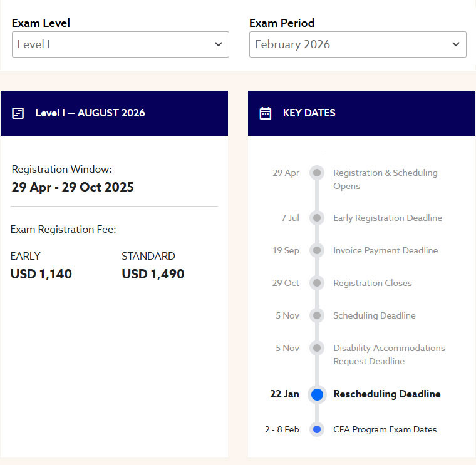Click the Registration & Scheduling Opens text
Screen dimensions: 476x465
click(x=385, y=179)
